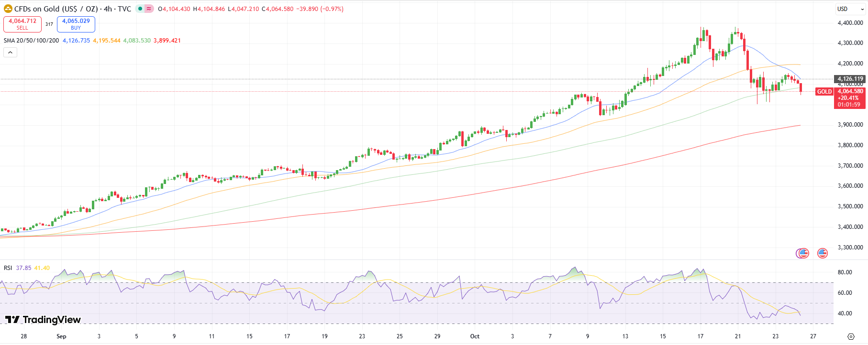Click the red GOLD label on price axis
The width and height of the screenshot is (868, 345).
click(824, 92)
